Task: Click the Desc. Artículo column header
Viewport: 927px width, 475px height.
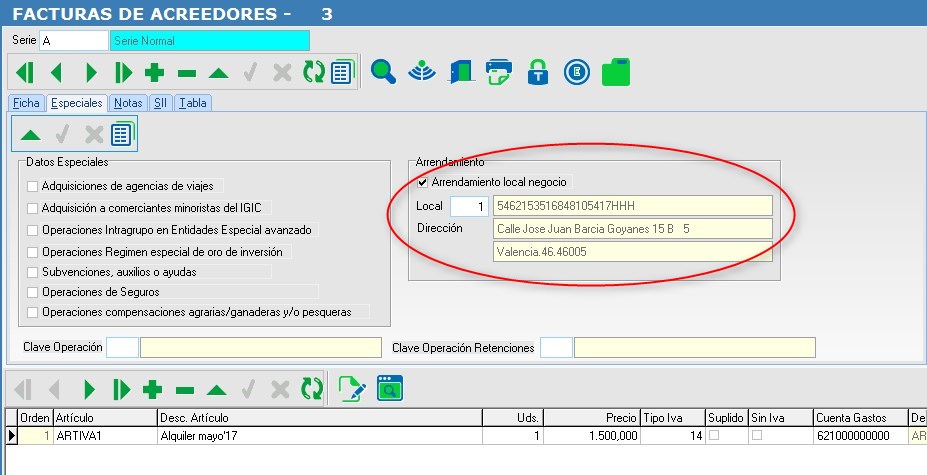Action: 320,418
